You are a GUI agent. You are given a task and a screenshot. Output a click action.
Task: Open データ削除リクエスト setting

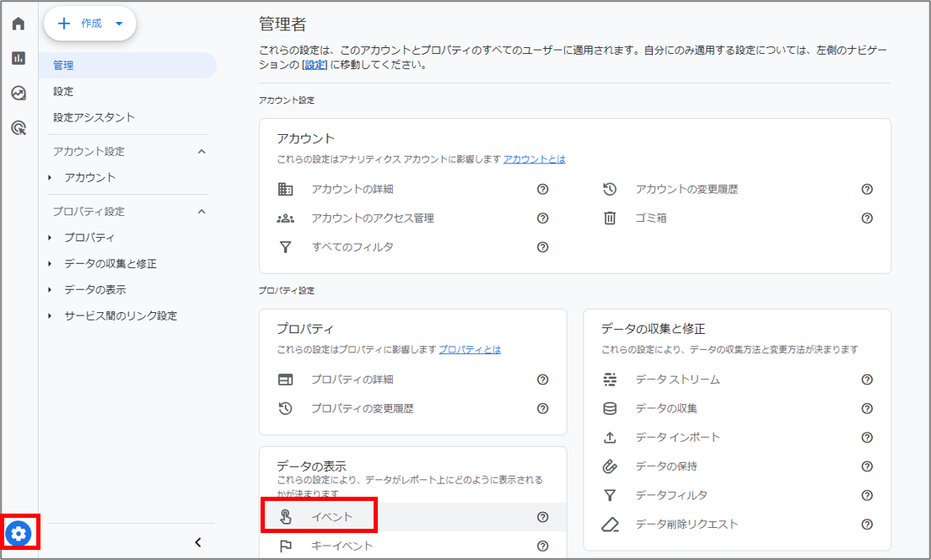686,525
